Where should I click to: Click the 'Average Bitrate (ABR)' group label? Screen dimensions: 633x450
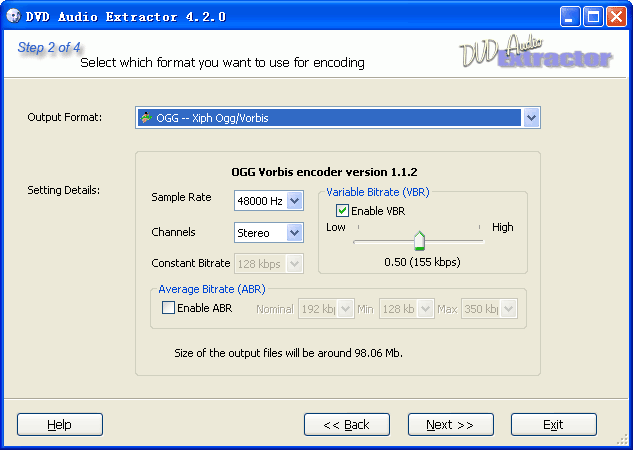coord(212,289)
